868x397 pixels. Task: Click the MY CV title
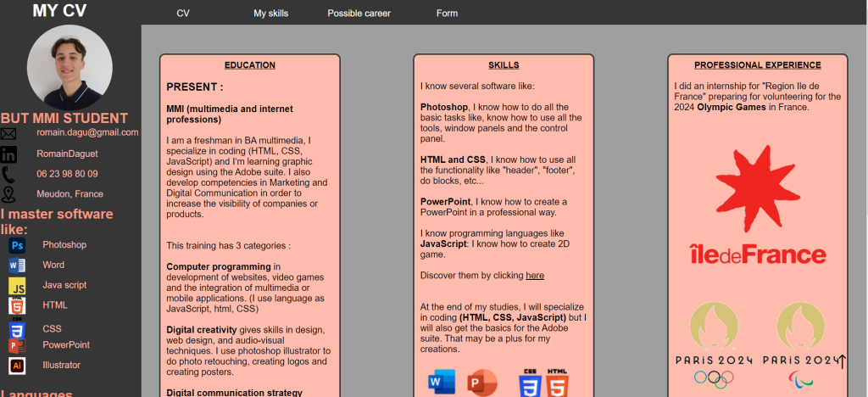(59, 10)
